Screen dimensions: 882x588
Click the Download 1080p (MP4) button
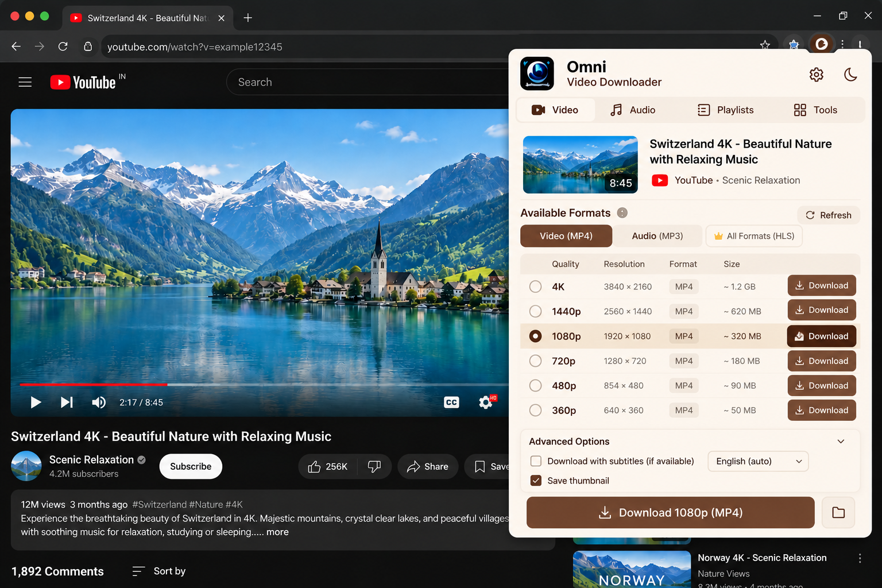coord(670,512)
